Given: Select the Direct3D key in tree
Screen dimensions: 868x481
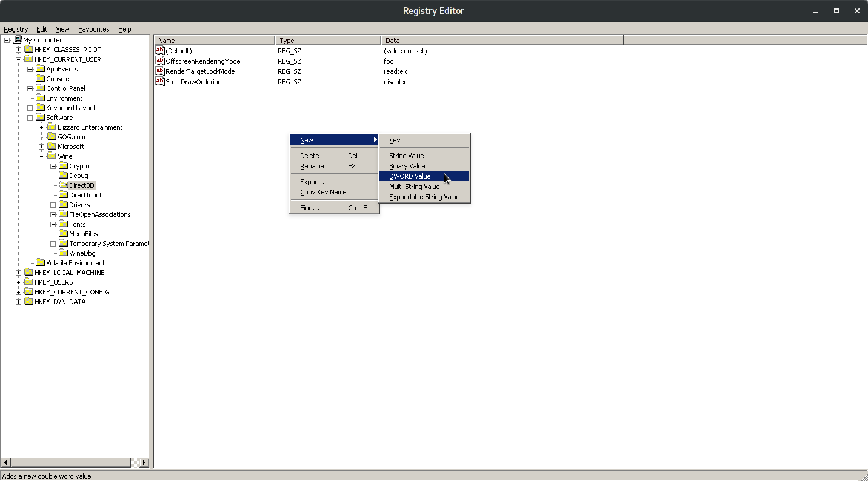Looking at the screenshot, I should tap(82, 185).
